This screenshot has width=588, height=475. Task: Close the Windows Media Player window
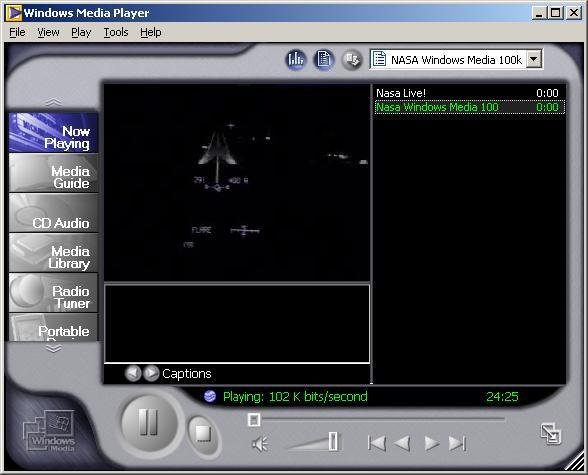point(573,13)
